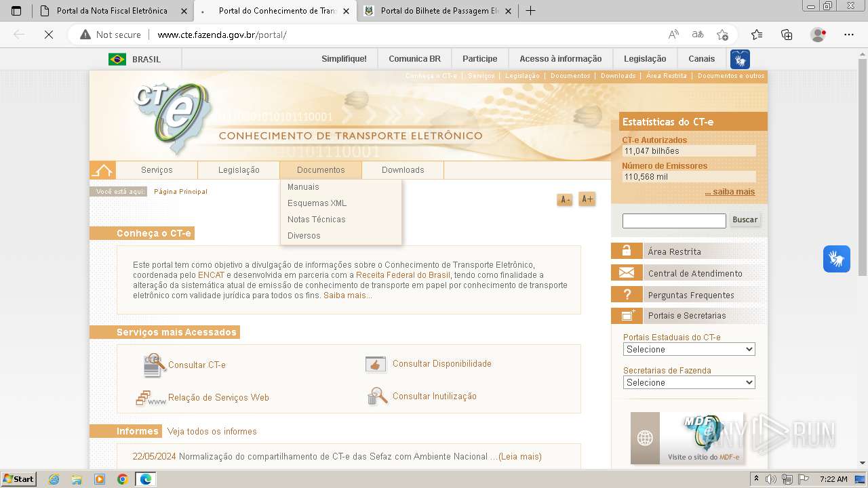Click the (Leia mais) link for the 22/05/2024 notice
868x488 pixels.
pos(520,457)
